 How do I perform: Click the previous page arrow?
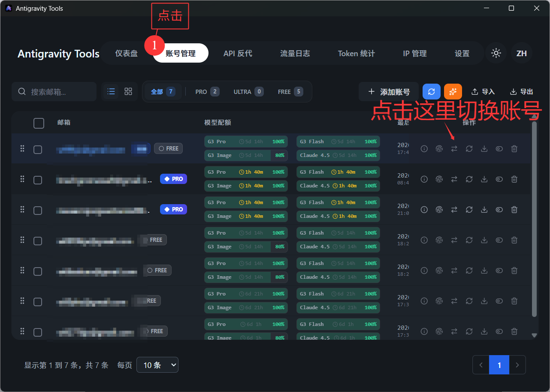(x=481, y=365)
